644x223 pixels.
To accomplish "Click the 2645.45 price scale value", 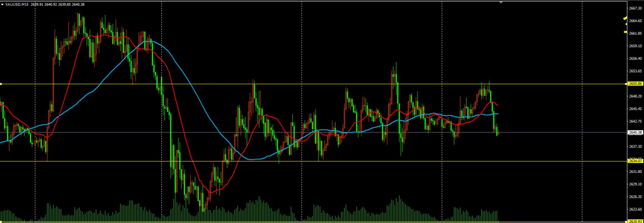I will pos(635,109).
